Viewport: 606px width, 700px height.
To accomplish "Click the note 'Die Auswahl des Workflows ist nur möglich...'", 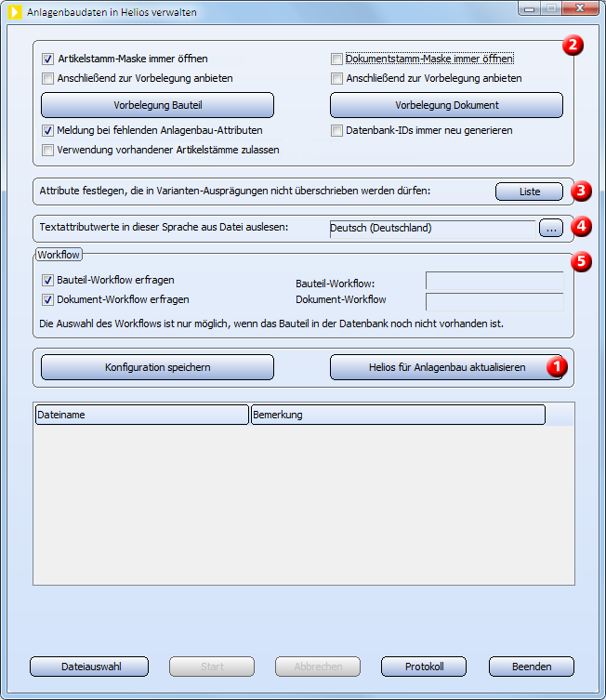I will click(x=271, y=324).
